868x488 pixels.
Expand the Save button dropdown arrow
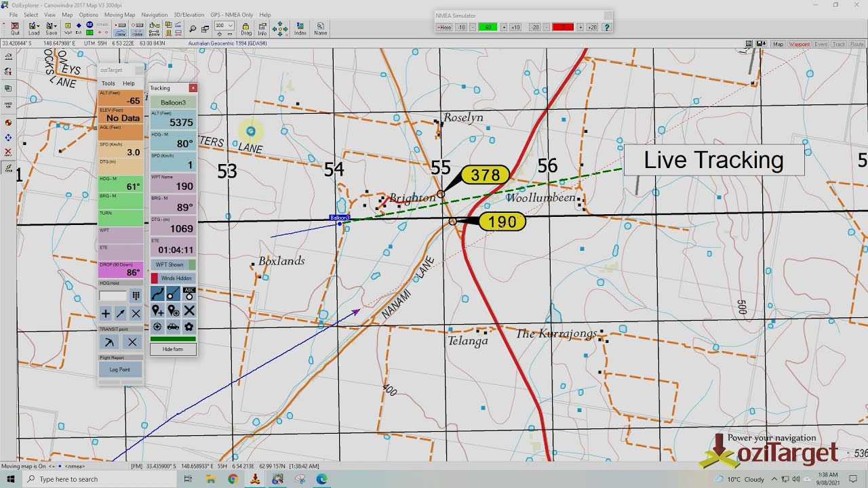tap(56, 26)
